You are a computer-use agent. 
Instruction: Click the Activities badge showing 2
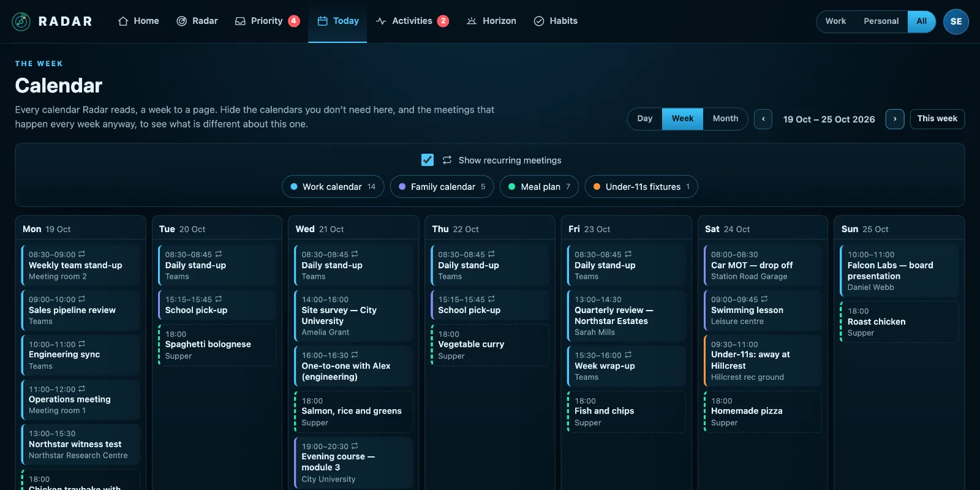443,21
